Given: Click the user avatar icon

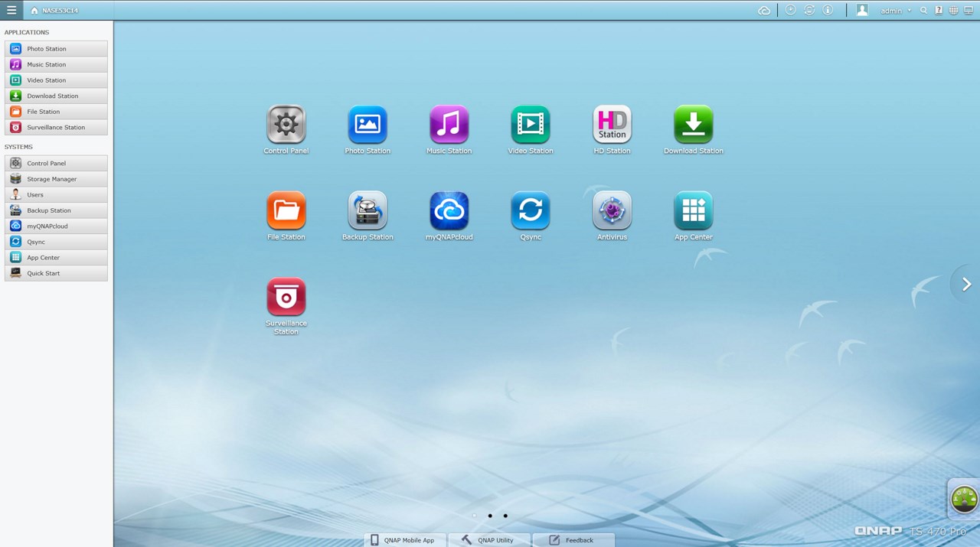Looking at the screenshot, I should pyautogui.click(x=862, y=10).
